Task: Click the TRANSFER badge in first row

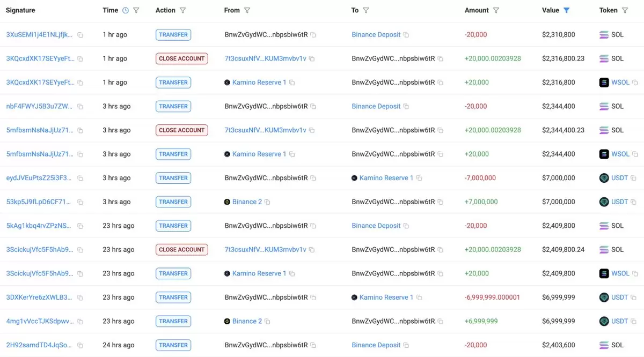Action: (x=173, y=35)
